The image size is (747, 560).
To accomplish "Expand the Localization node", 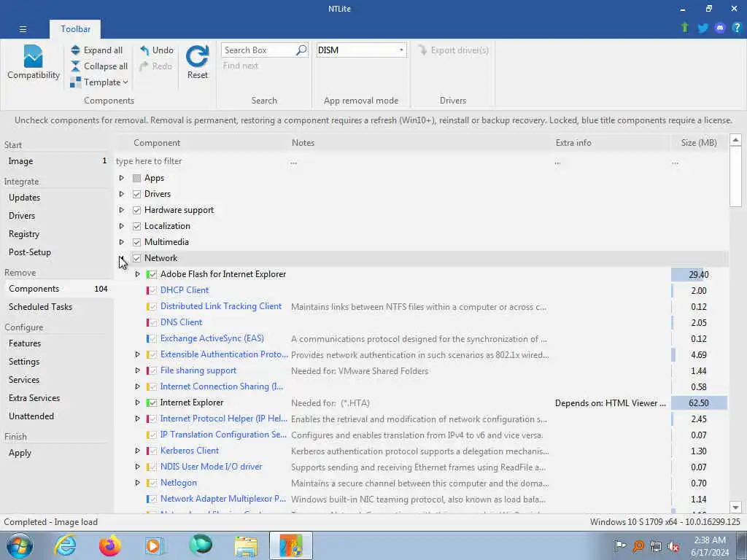I will pyautogui.click(x=122, y=226).
